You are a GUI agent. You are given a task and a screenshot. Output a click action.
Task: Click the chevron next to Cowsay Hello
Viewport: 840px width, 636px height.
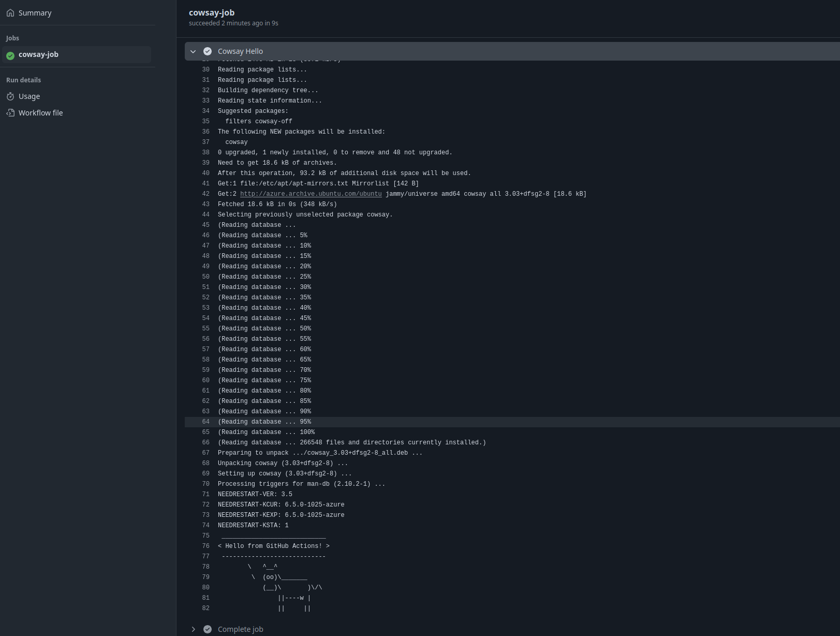(193, 51)
